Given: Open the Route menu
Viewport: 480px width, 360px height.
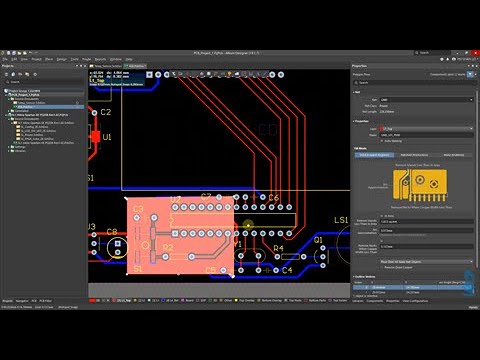Looking at the screenshot, I should coord(87,59).
